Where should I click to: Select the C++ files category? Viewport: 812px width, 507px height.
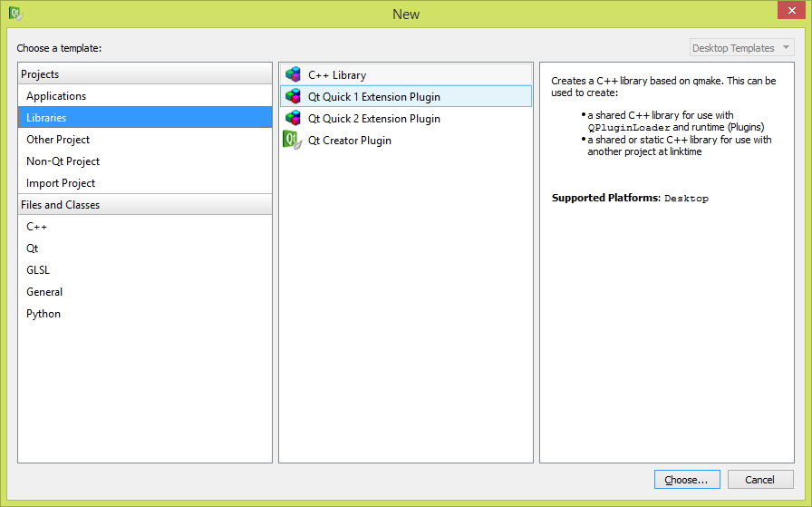tap(145, 227)
